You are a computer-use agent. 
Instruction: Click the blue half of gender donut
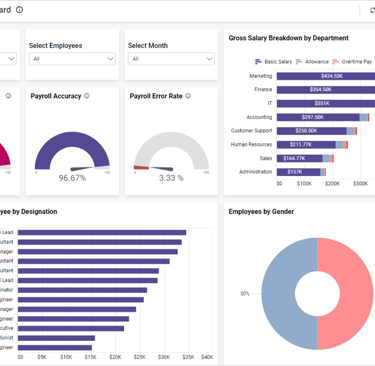click(x=278, y=293)
